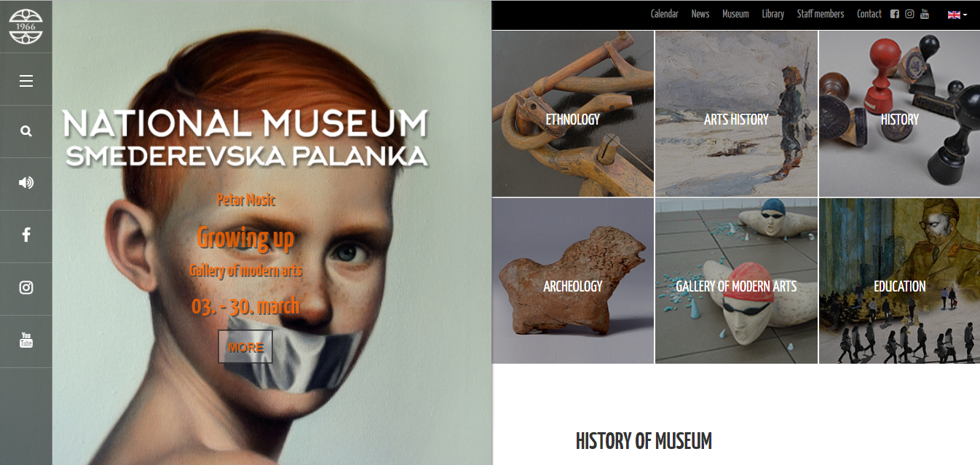980x465 pixels.
Task: Open the Gallery of Modern Arts tile
Action: pos(736,281)
